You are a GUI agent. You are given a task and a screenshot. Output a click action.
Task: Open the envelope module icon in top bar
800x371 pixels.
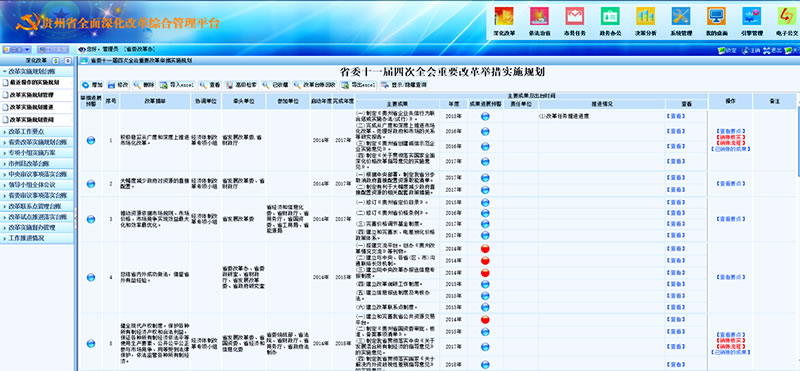pos(574,16)
